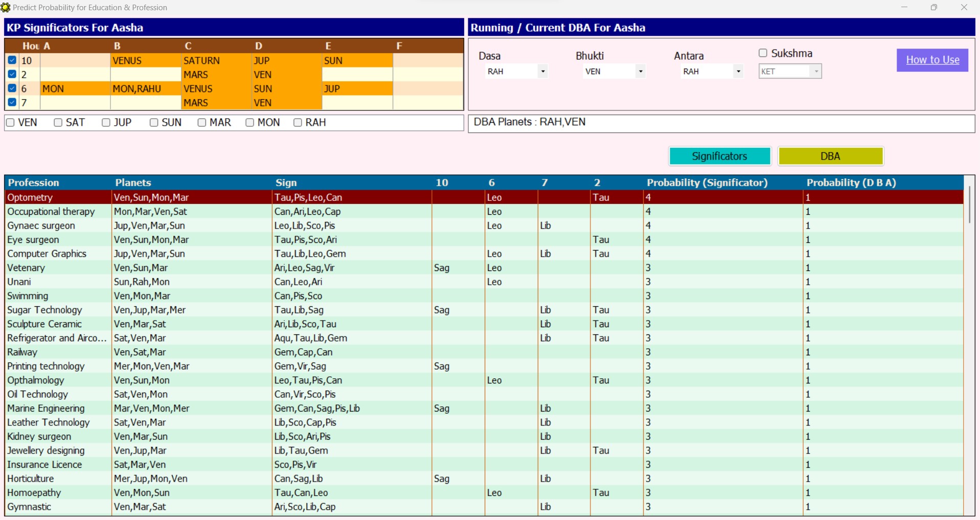Check the RAH planet filter
The height and width of the screenshot is (520, 980).
298,123
